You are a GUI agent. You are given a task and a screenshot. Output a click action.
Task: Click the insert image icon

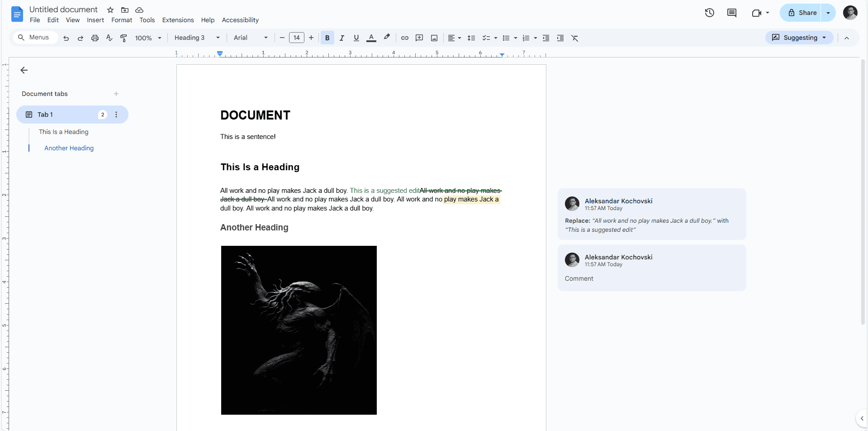tap(434, 38)
